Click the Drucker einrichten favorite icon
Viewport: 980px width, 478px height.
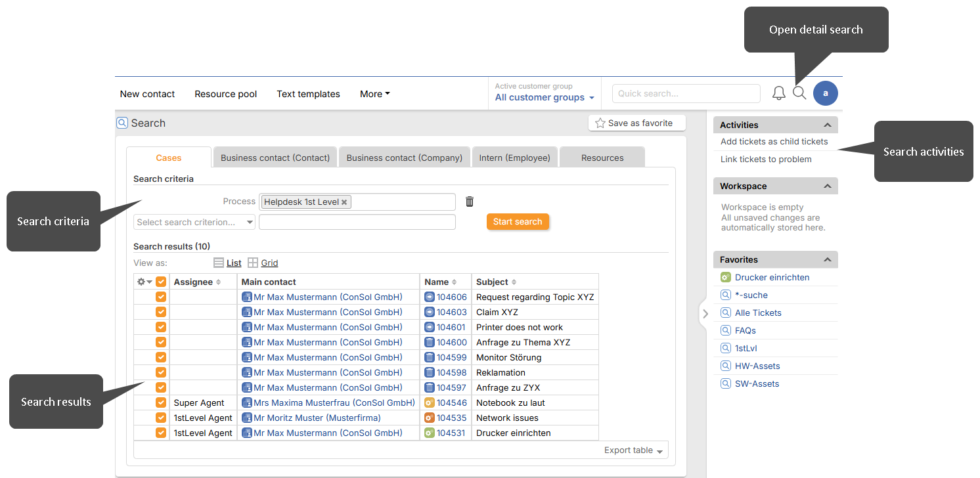click(725, 277)
